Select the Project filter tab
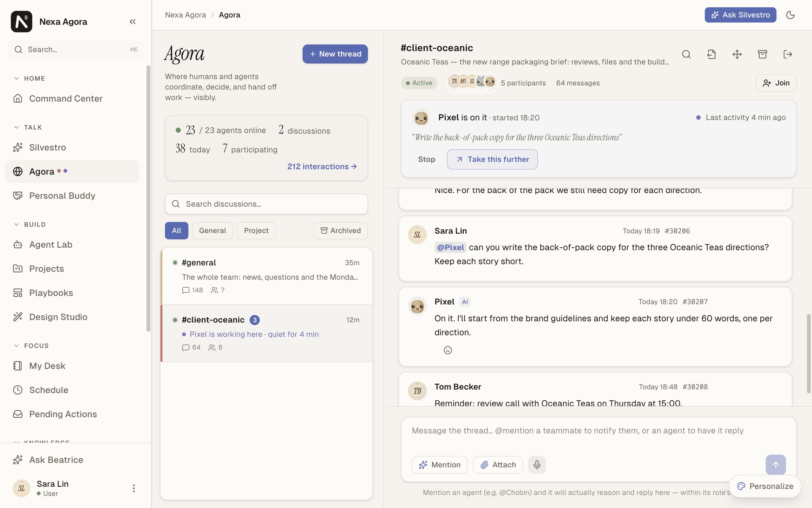Image resolution: width=812 pixels, height=508 pixels. [x=256, y=231]
